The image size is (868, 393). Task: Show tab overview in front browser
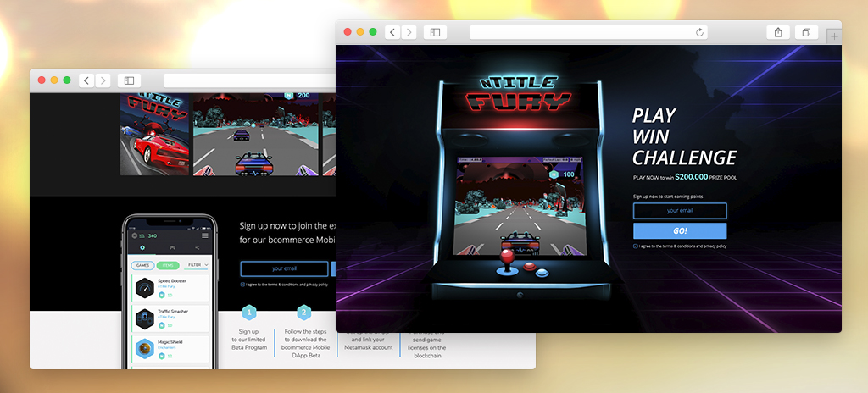(x=806, y=32)
